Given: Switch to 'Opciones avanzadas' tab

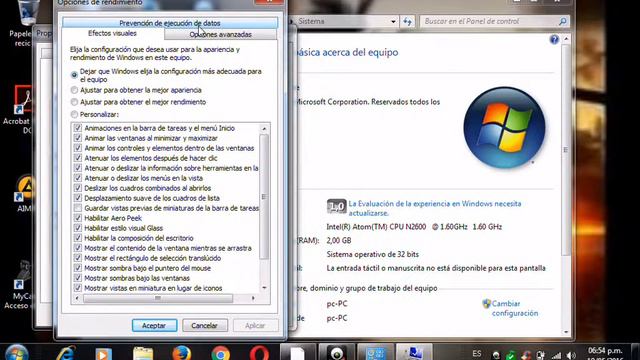Looking at the screenshot, I should [x=220, y=35].
